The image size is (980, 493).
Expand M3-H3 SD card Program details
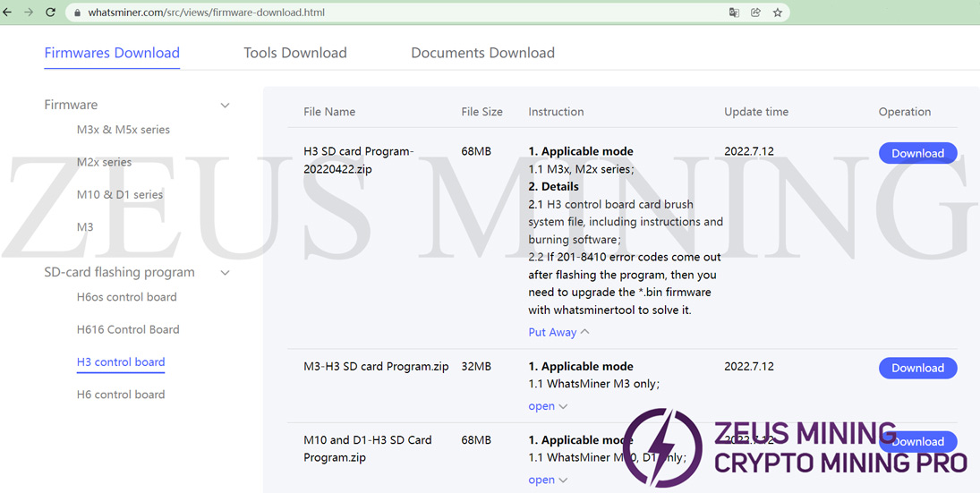pyautogui.click(x=548, y=406)
